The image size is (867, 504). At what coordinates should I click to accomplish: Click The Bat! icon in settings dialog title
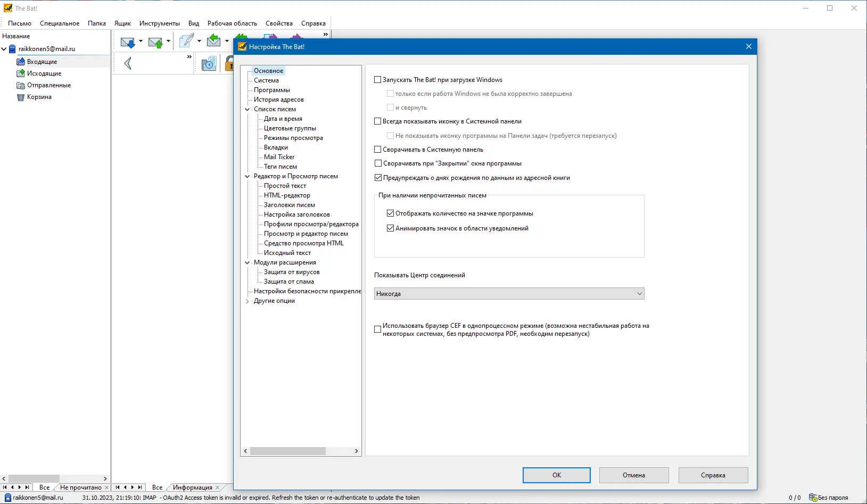(242, 46)
